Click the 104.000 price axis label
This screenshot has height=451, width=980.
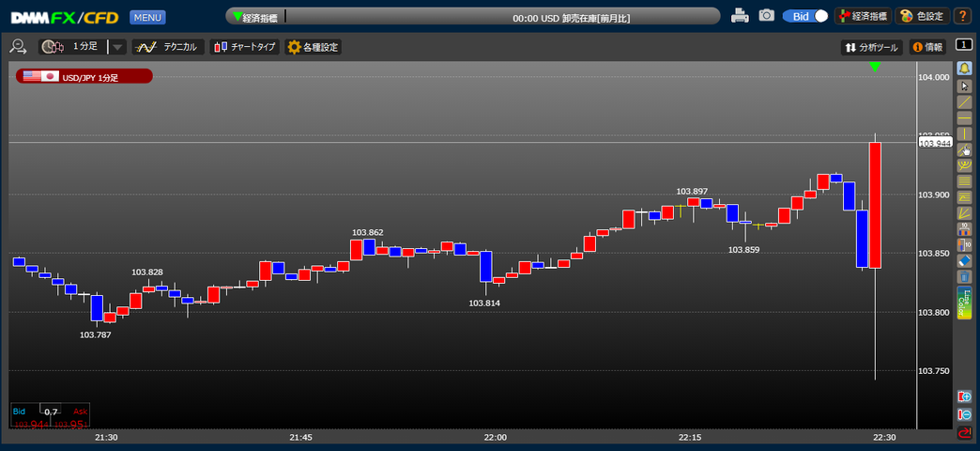tap(934, 77)
